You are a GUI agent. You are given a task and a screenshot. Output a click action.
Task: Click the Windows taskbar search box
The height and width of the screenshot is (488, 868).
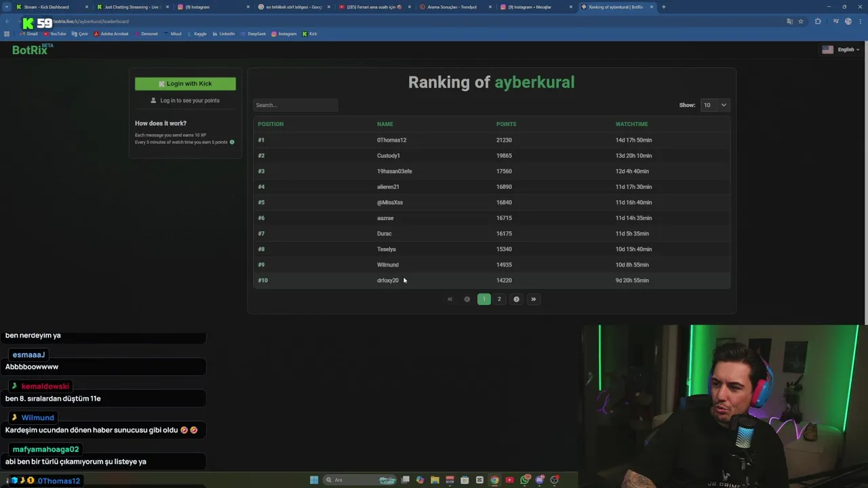(x=359, y=480)
